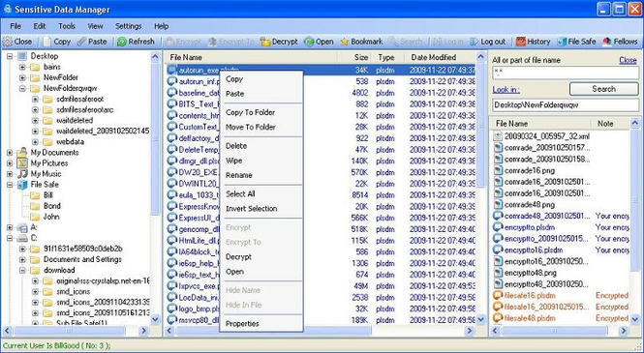Open the File Safe toolbar item
The image size is (644, 353).
576,42
